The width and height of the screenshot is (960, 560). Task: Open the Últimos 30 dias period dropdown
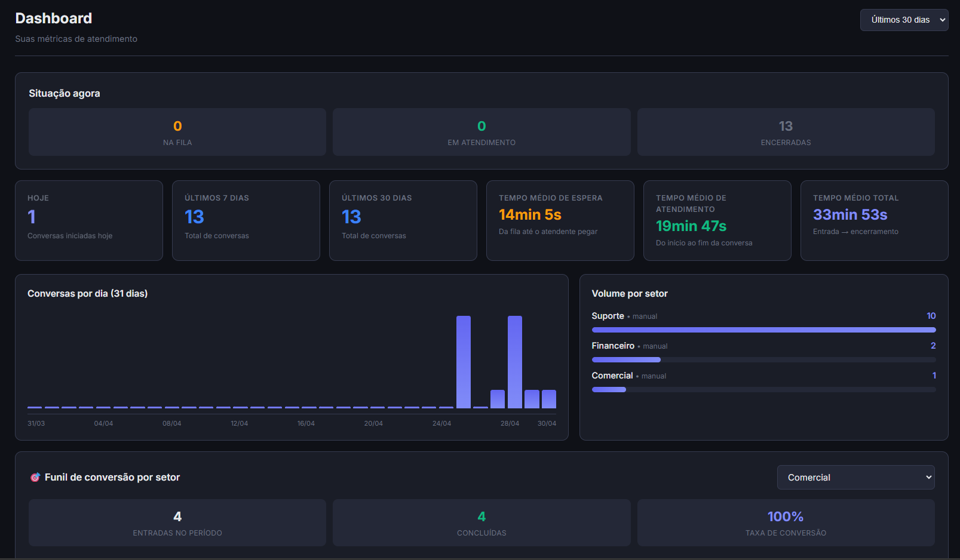click(x=904, y=20)
